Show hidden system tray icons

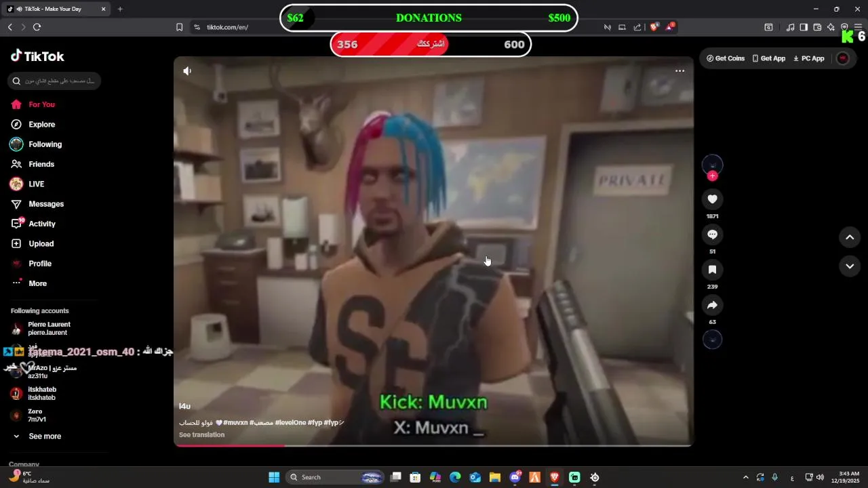746,477
